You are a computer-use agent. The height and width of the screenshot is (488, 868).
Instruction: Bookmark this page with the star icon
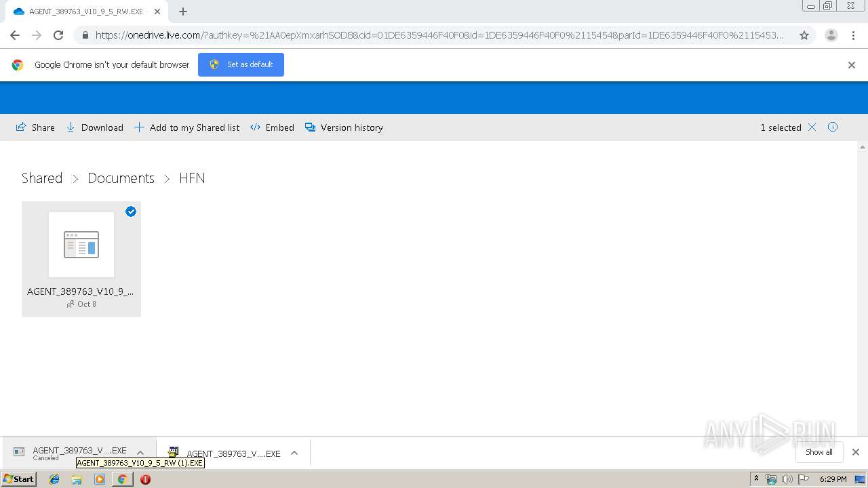pos(804,35)
